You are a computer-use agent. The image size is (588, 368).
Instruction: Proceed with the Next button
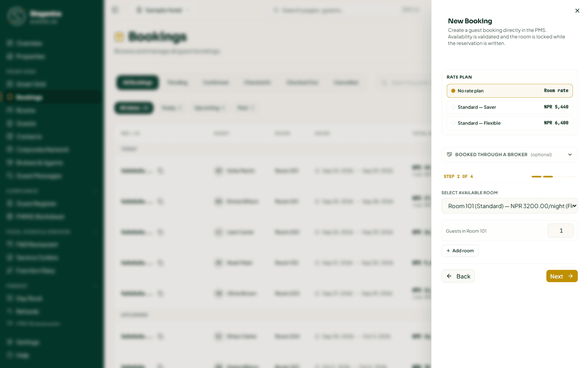[562, 276]
